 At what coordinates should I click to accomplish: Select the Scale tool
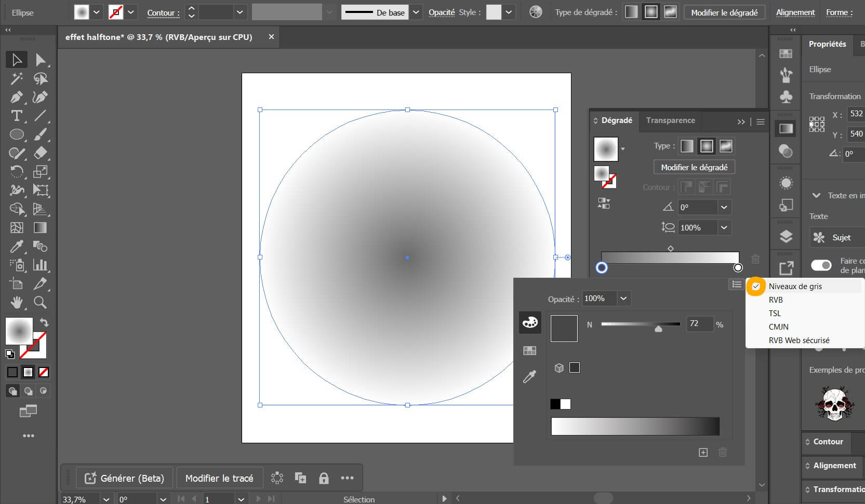[x=41, y=171]
